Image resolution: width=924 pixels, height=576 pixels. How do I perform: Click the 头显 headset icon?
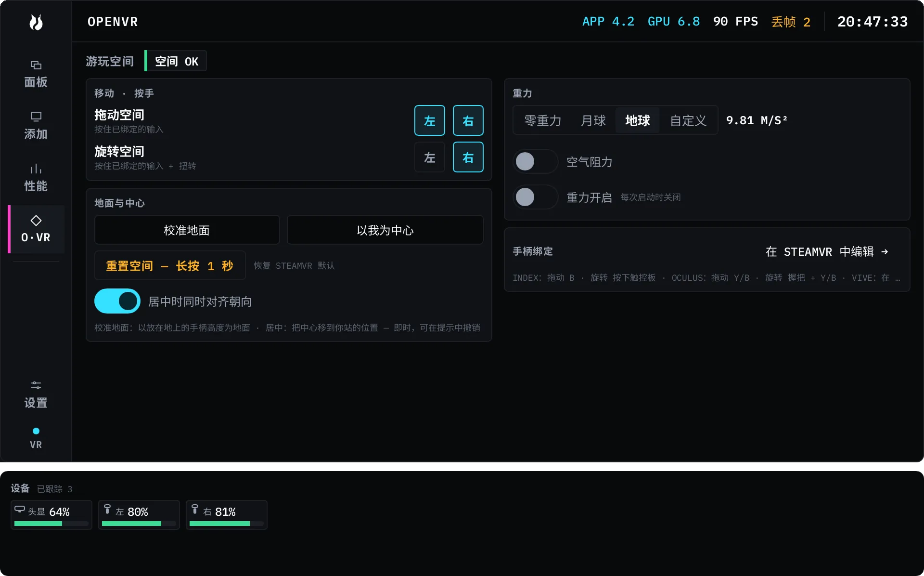pyautogui.click(x=20, y=509)
